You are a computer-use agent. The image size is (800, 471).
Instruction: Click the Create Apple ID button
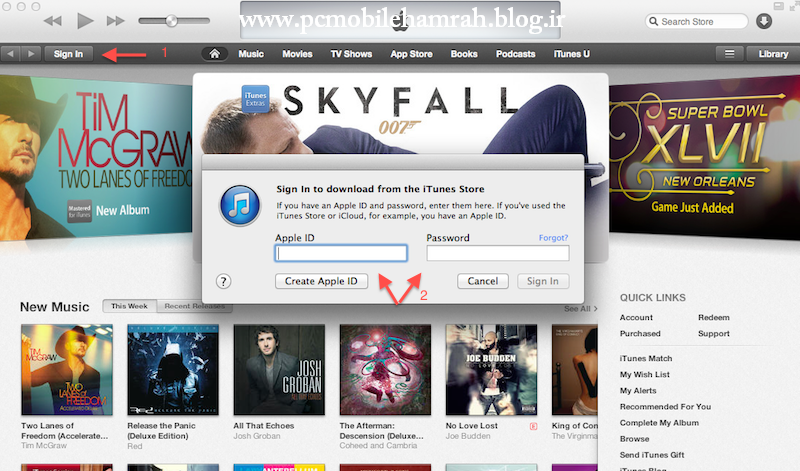[x=321, y=281]
